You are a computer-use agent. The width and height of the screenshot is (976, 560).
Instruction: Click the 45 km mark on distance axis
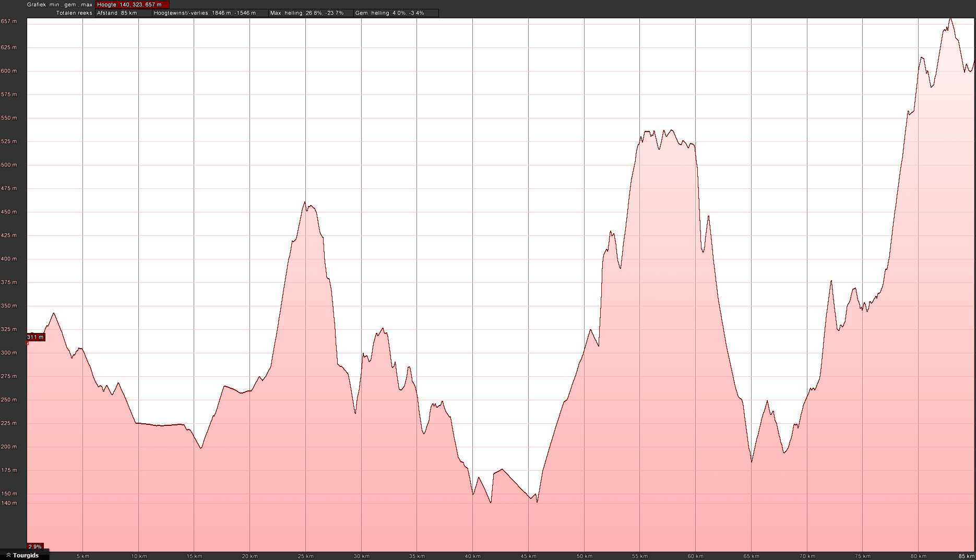click(x=529, y=556)
